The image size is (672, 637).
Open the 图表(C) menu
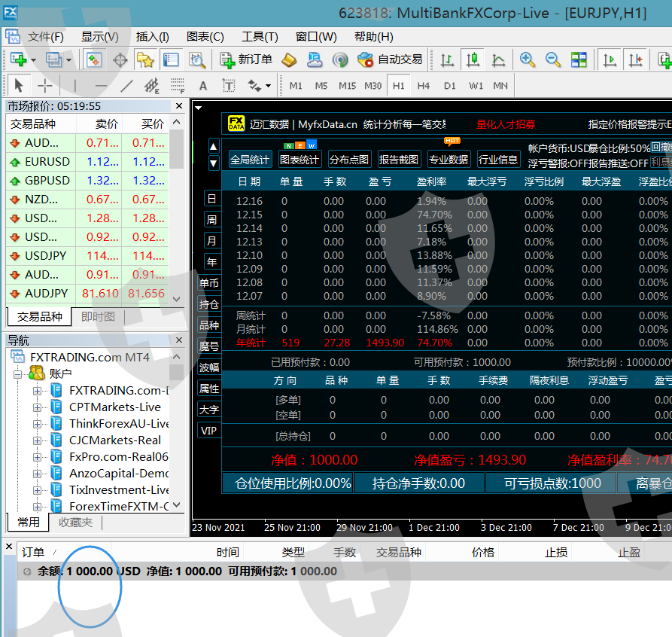(x=205, y=37)
